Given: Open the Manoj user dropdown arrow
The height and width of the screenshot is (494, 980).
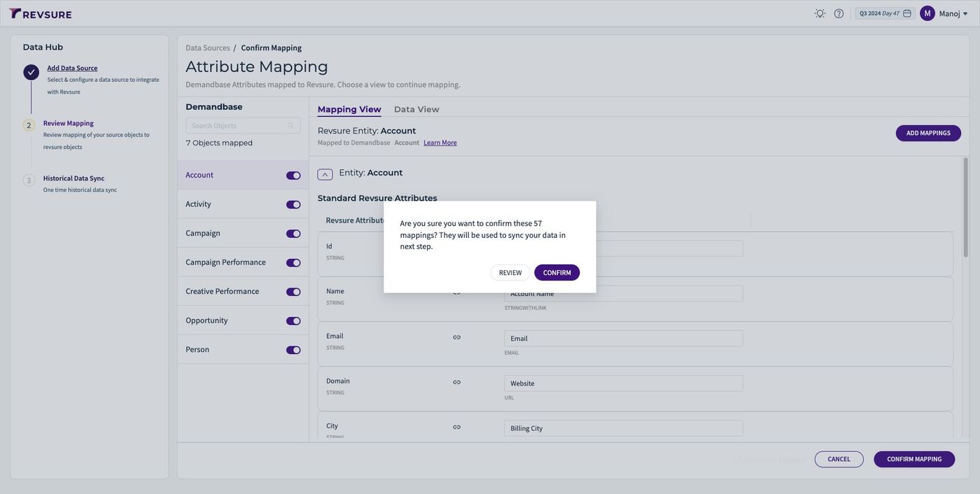Looking at the screenshot, I should pos(965,14).
